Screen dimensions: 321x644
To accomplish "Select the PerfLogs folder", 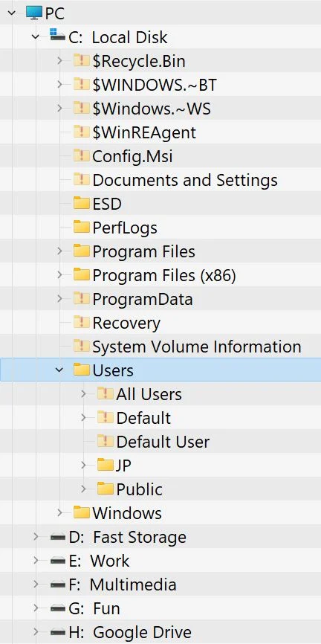I will [x=125, y=228].
